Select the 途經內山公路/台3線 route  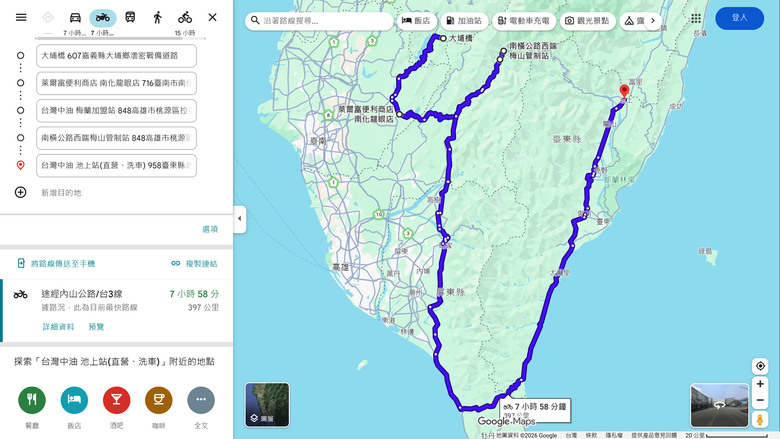117,310
